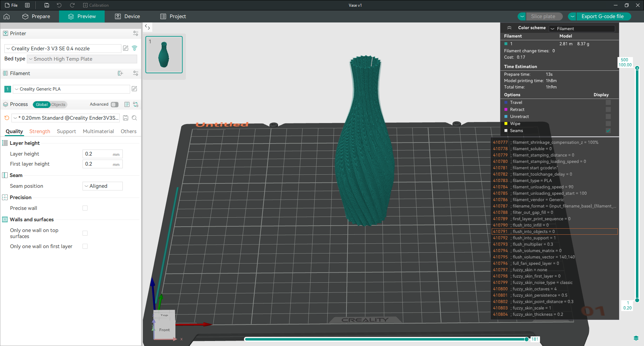
Task: Enable the Precise wall checkbox
Action: tap(85, 208)
